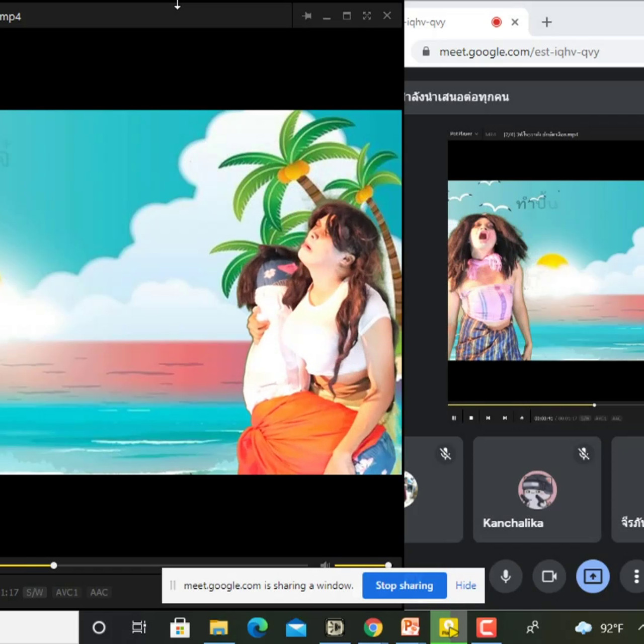Open the red C app on taskbar
The width and height of the screenshot is (644, 644).
(486, 627)
